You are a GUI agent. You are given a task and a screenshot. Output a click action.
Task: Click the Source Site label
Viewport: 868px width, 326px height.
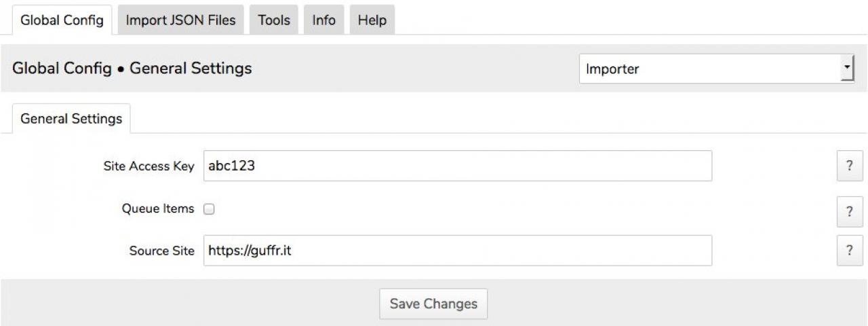(x=162, y=251)
